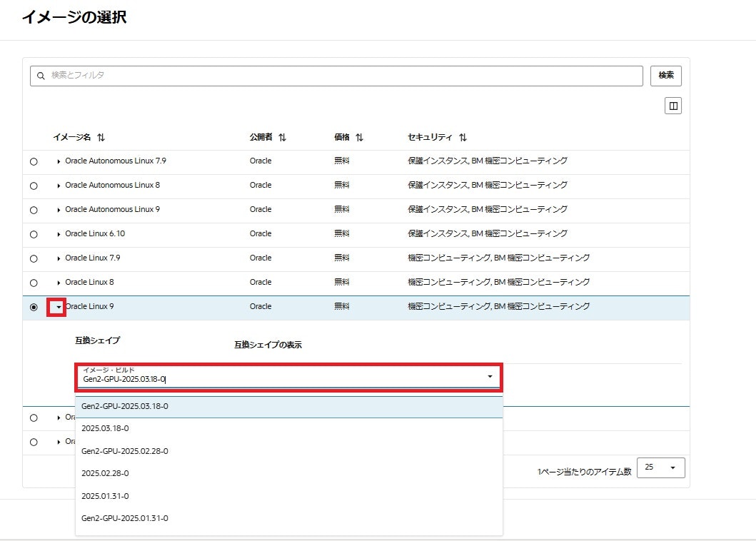The height and width of the screenshot is (541, 756).
Task: Select the Oracle Linux 8 radio button
Action: click(x=34, y=283)
